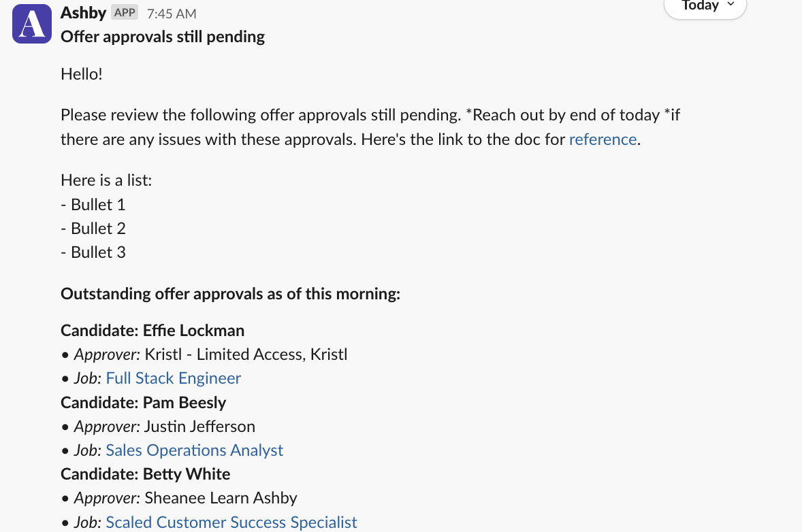The image size is (802, 532).
Task: Select the 'Candidate: Effie Lockman' line
Action: tap(153, 331)
